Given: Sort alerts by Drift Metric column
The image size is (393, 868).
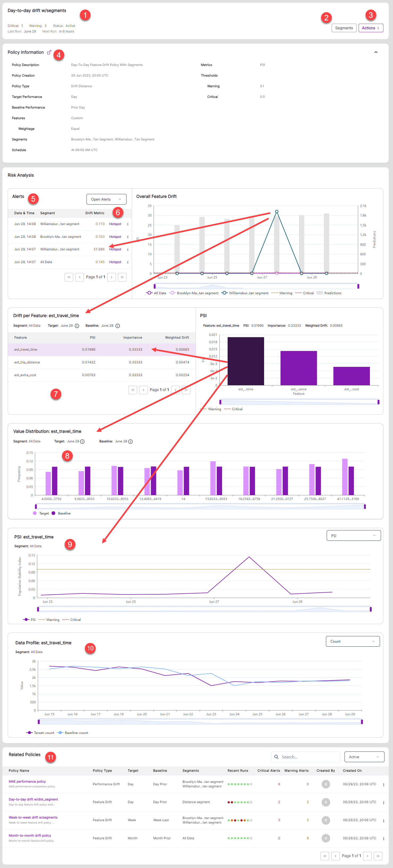Looking at the screenshot, I should click(x=95, y=213).
